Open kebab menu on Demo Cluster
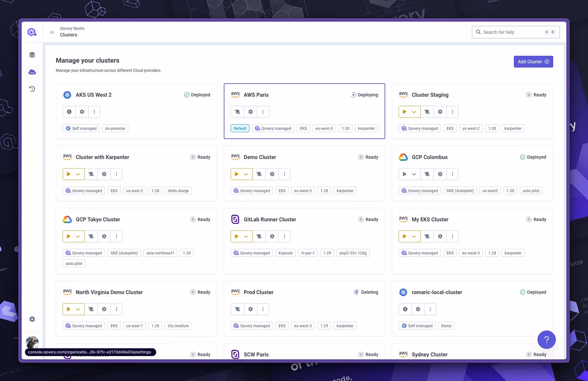 tap(284, 174)
